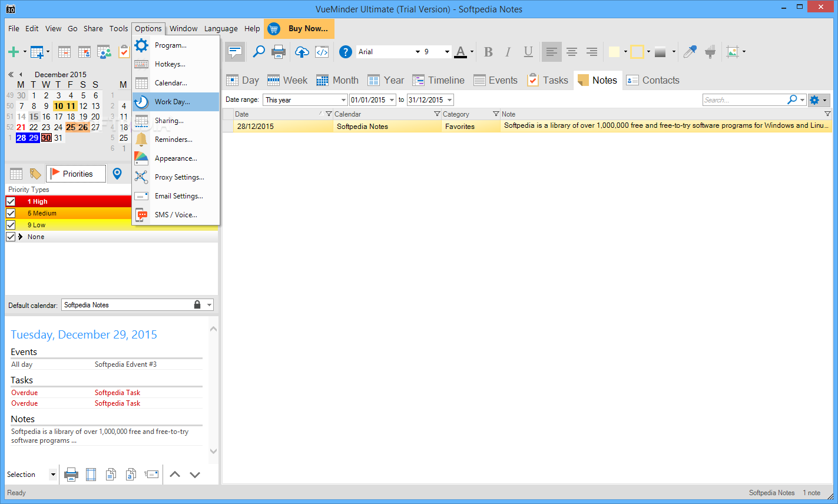Open the start date 01/01/2015 picker

[x=392, y=100]
